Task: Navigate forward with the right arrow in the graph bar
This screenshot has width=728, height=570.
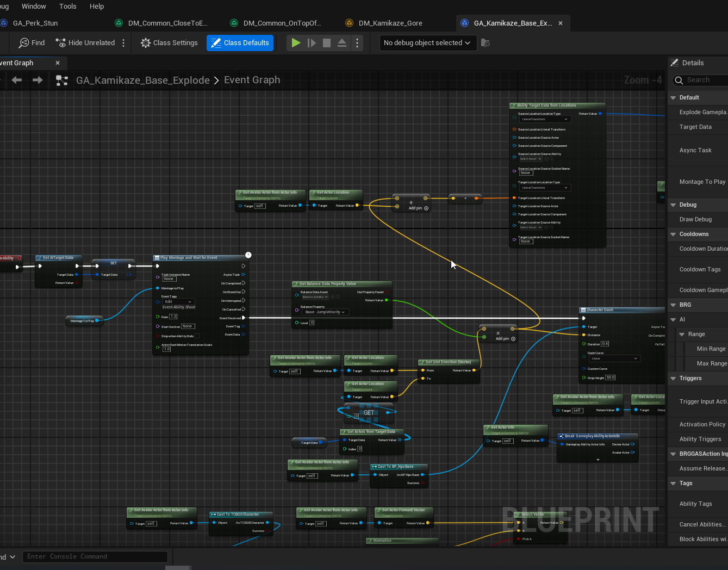Action: [x=38, y=80]
